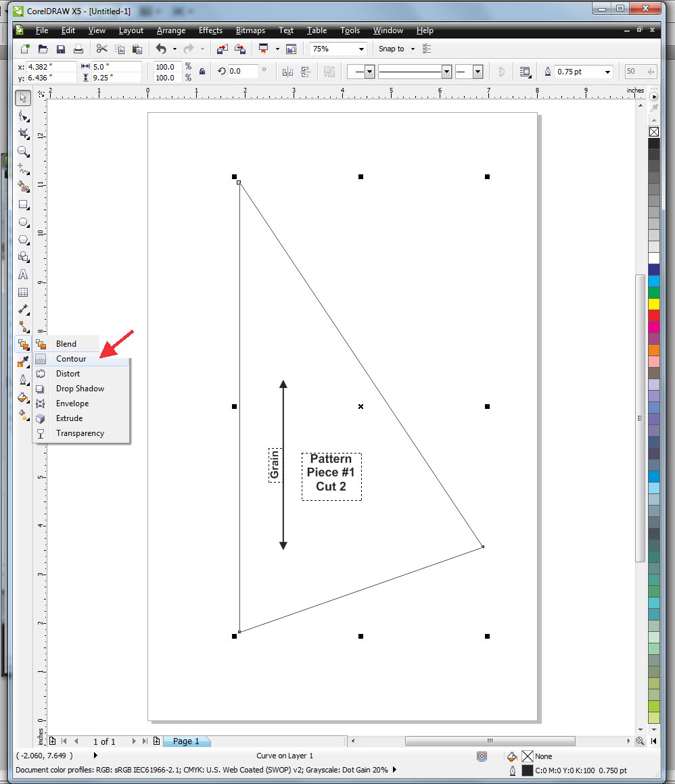This screenshot has height=784, width=675.
Task: Select the Ellipse tool
Action: point(23,222)
